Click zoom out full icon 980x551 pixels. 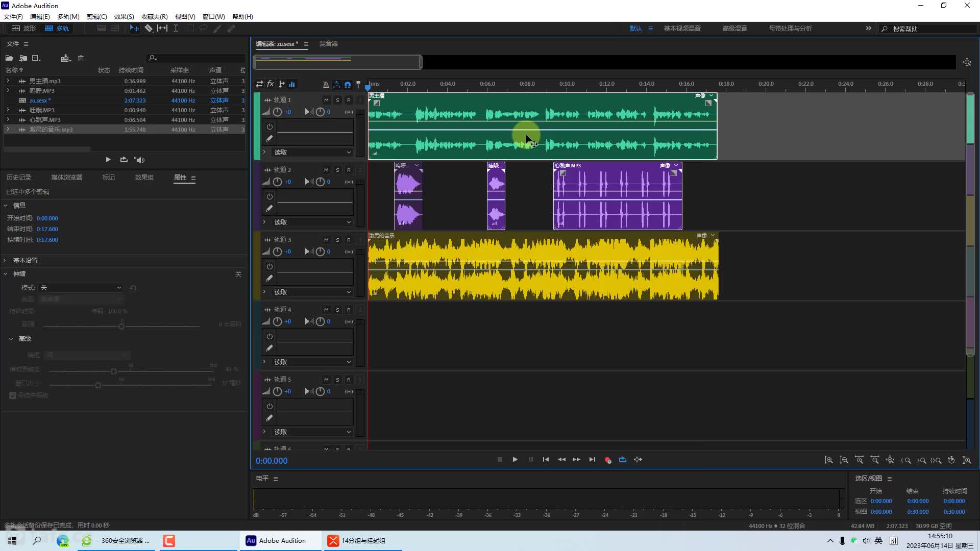890,460
